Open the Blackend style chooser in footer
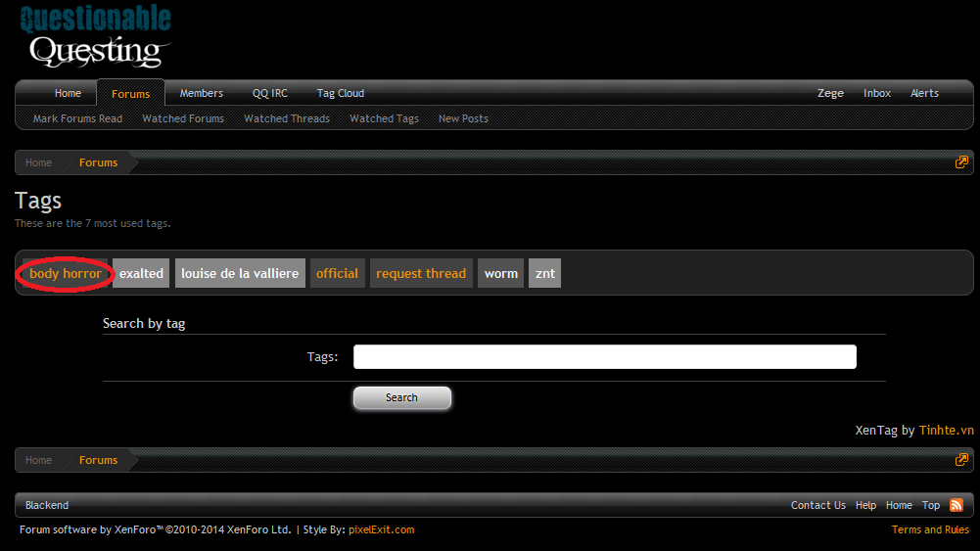The image size is (980, 551). click(x=47, y=505)
